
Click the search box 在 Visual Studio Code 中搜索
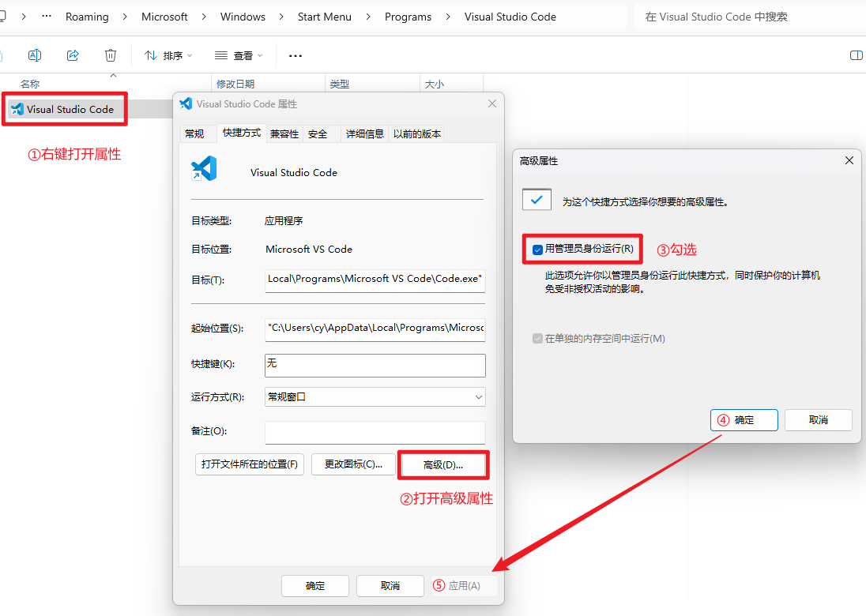(750, 17)
